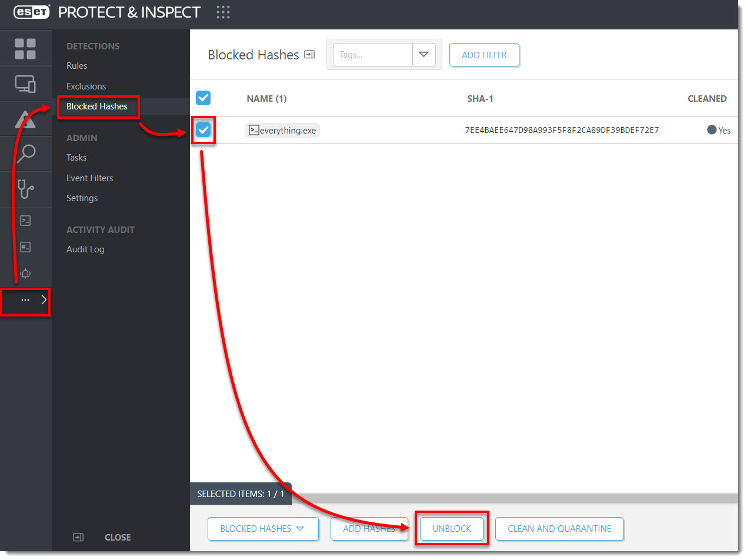Viewport: 747px width, 560px height.
Task: Go to Exclusions in Detections menu
Action: pyautogui.click(x=86, y=86)
